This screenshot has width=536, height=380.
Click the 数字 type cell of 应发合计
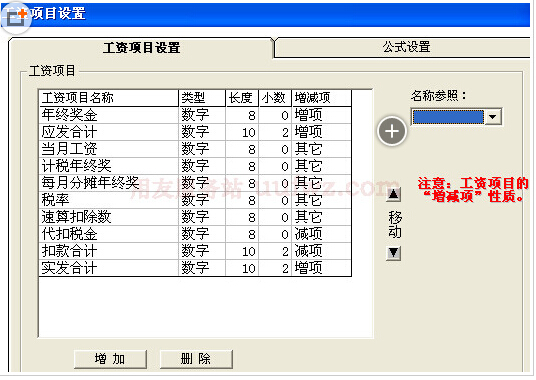click(x=202, y=132)
